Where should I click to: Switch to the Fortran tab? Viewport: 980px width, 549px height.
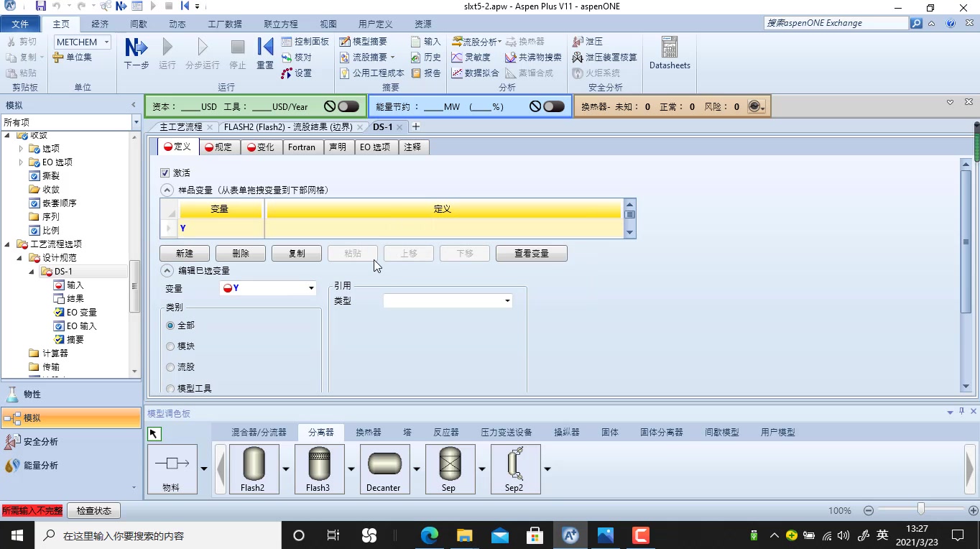pyautogui.click(x=302, y=147)
